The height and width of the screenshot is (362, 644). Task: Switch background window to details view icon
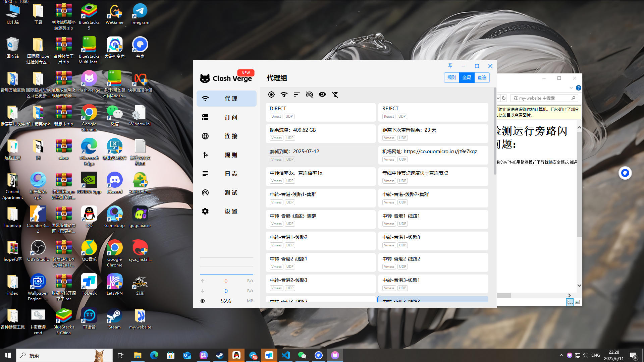coord(570,302)
